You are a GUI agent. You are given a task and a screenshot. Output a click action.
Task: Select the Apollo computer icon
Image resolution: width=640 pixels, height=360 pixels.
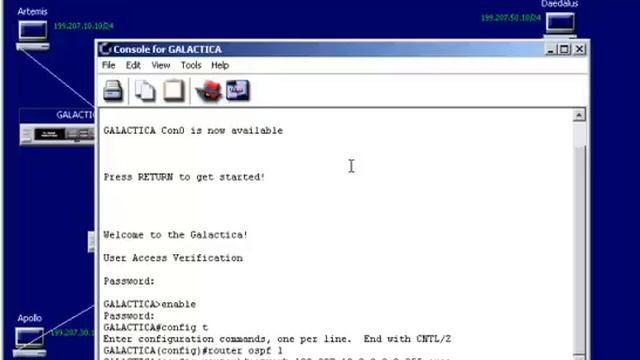click(30, 341)
